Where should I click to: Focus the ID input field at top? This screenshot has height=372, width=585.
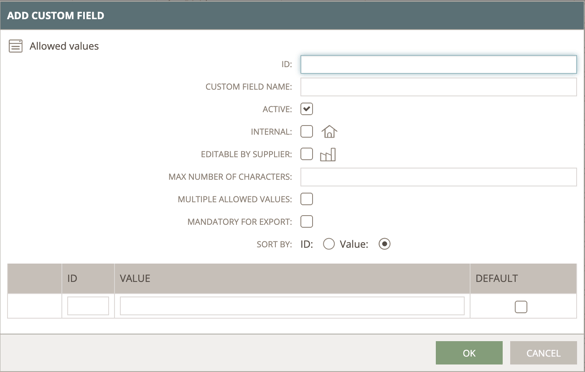pos(438,64)
